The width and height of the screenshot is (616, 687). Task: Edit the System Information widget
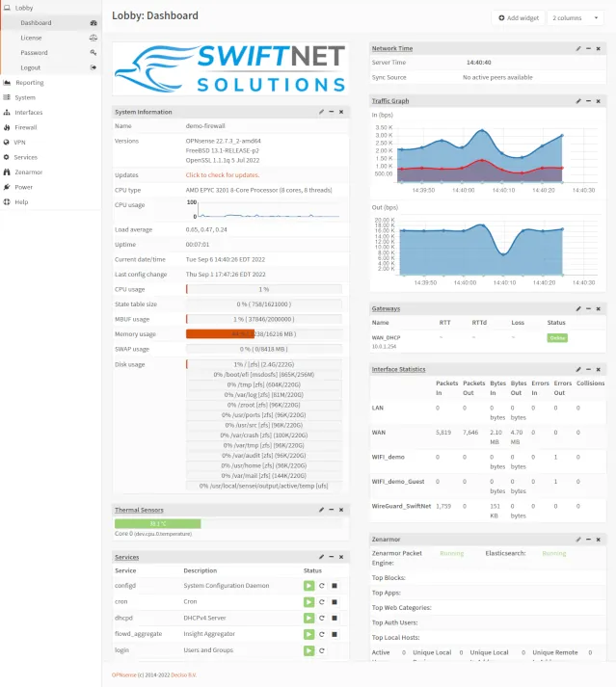click(x=321, y=112)
